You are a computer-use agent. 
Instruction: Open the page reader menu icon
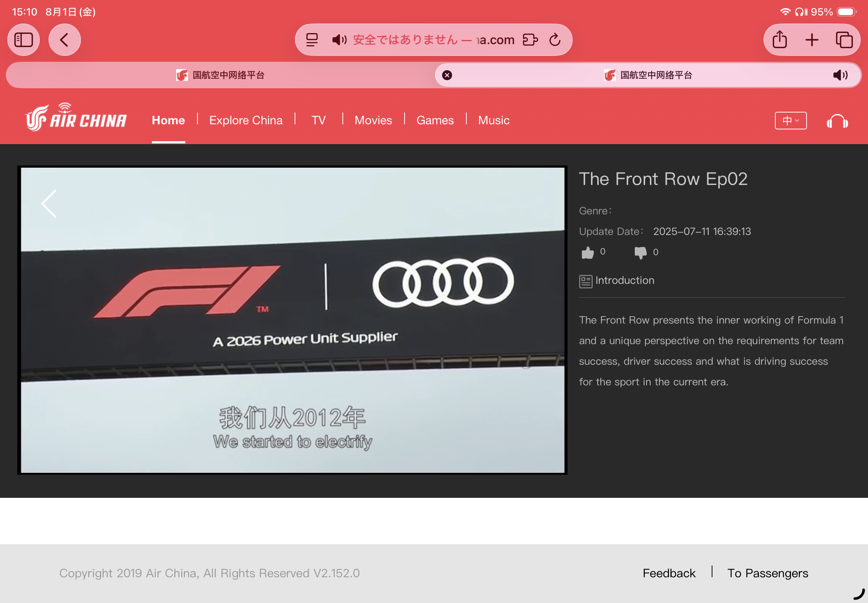[x=312, y=40]
